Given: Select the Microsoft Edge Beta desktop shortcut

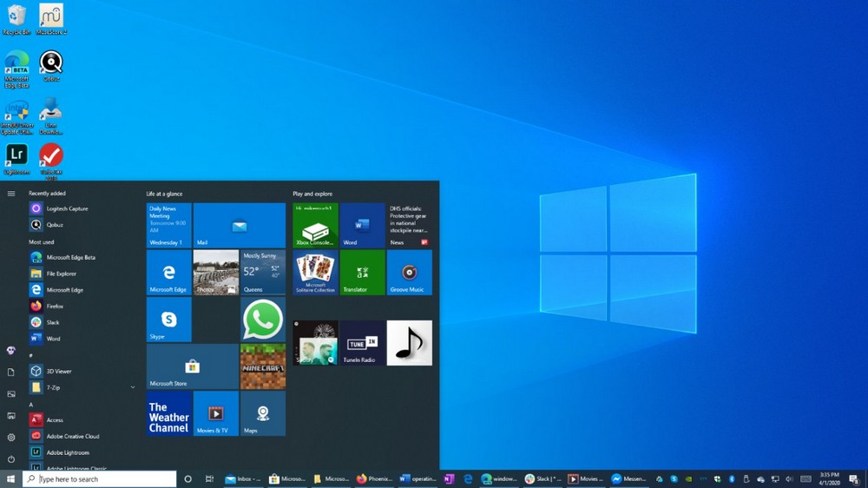Looking at the screenshot, I should tap(16, 69).
